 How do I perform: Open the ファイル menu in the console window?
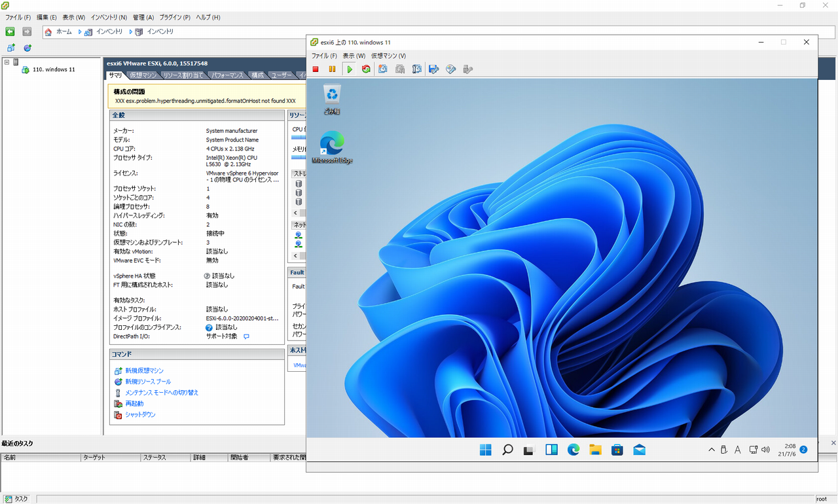pyautogui.click(x=324, y=56)
